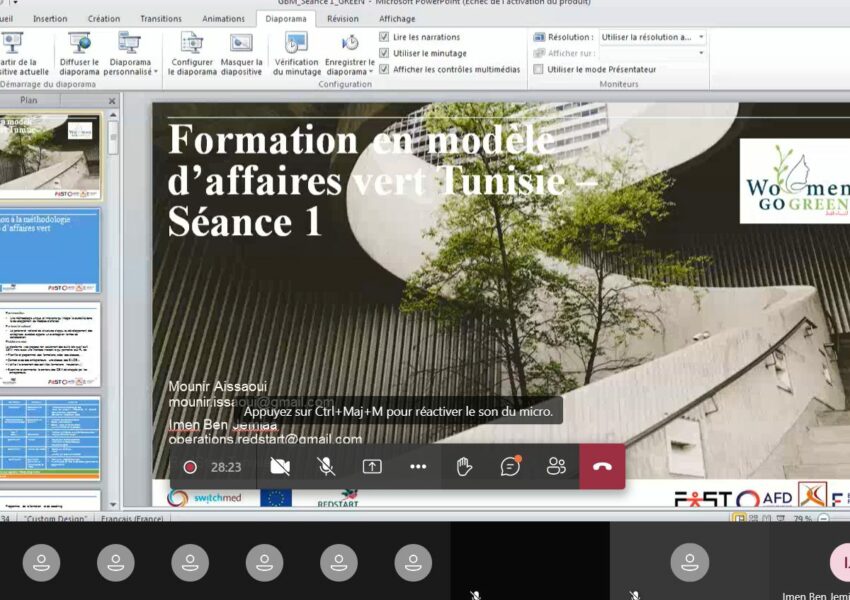Open the Révision tab
The height and width of the screenshot is (600, 850).
click(343, 18)
